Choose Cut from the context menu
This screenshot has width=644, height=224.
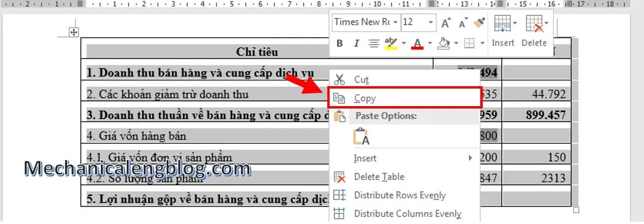point(405,80)
